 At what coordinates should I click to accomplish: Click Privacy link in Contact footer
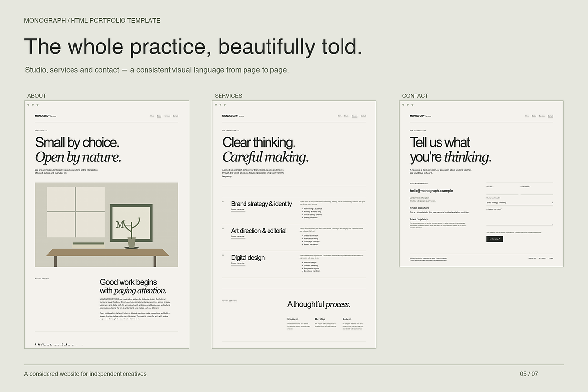click(551, 258)
